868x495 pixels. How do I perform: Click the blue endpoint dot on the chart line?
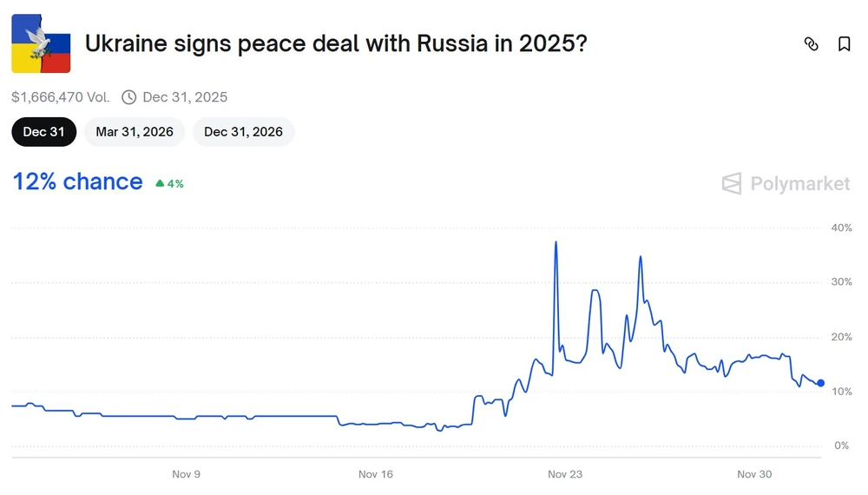tap(820, 383)
